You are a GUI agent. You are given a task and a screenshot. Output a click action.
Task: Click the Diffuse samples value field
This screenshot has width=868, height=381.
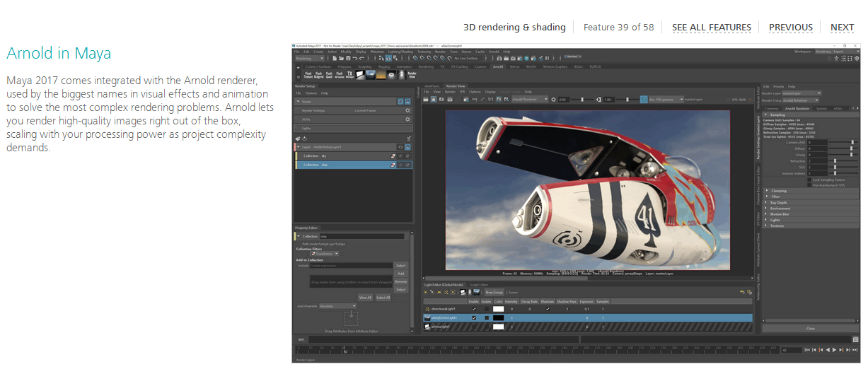tap(818, 148)
